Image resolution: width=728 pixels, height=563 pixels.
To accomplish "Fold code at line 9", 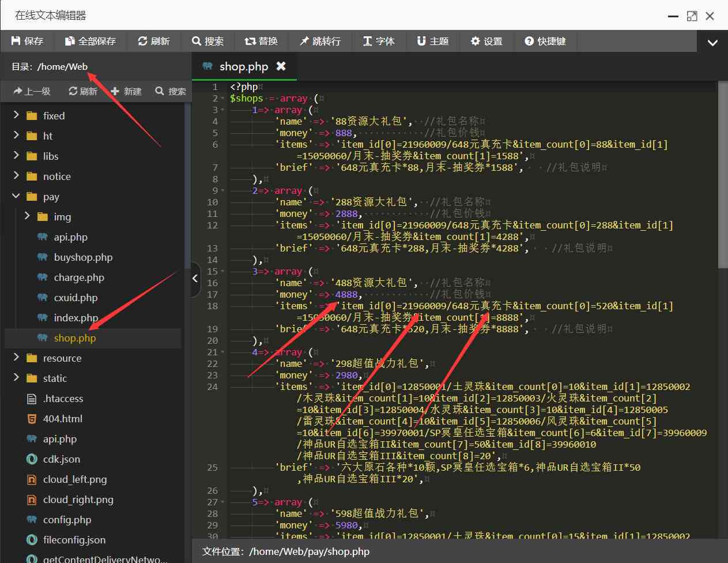I will pos(223,191).
